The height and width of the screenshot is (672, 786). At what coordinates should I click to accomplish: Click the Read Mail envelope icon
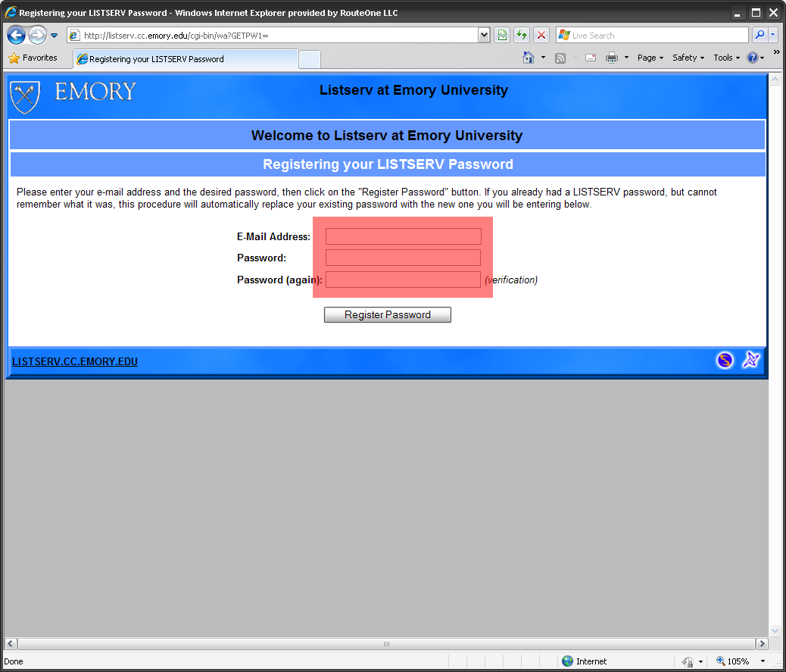click(x=591, y=58)
